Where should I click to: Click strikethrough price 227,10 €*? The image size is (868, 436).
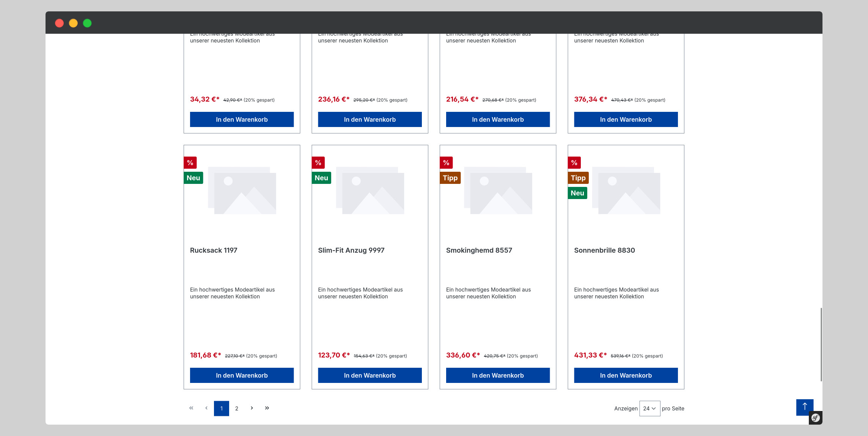pos(235,356)
